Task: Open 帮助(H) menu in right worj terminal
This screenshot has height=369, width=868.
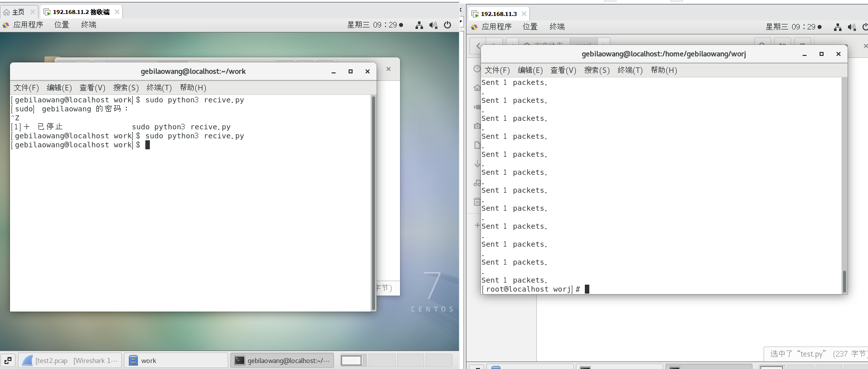Action: pos(664,70)
